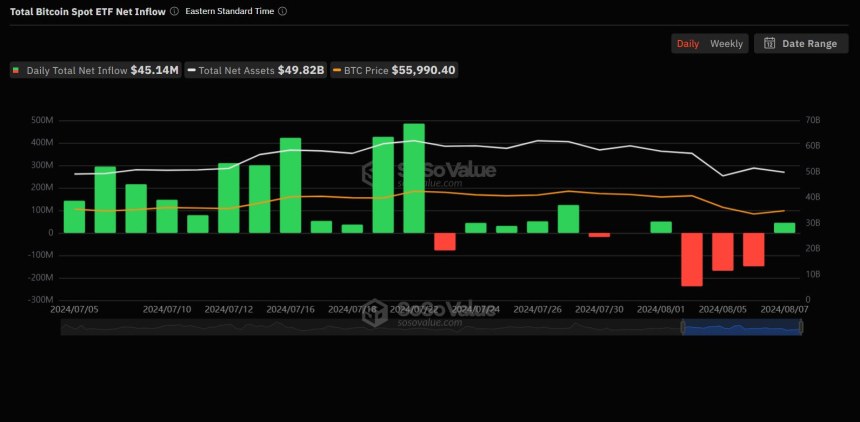The width and height of the screenshot is (860, 422).
Task: Click info icon beside Total Bitcoin Spot ETF title
Action: pyautogui.click(x=174, y=11)
